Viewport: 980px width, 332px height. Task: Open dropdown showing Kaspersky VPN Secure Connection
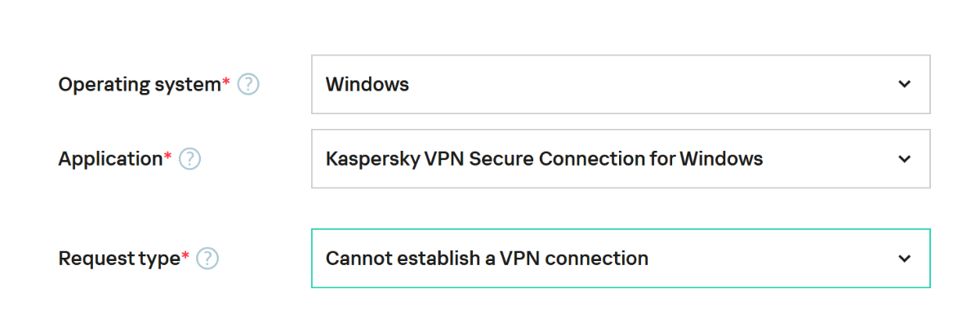pos(544,159)
